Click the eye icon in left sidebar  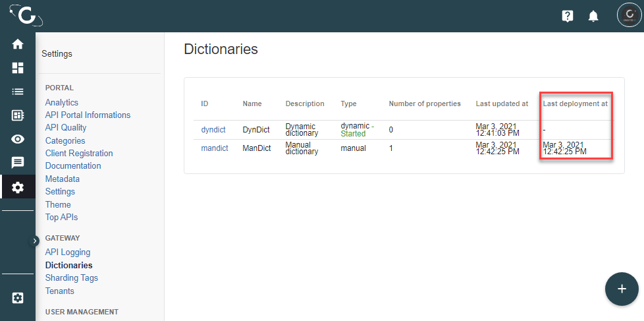coord(18,139)
